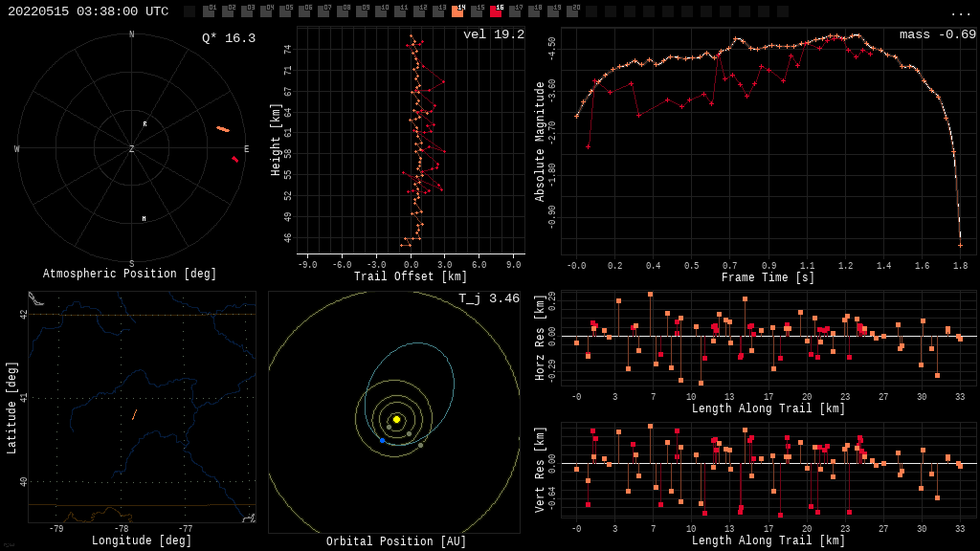The height and width of the screenshot is (551, 980).
Task: Click the T_j 3.46 label
Action: tap(488, 298)
